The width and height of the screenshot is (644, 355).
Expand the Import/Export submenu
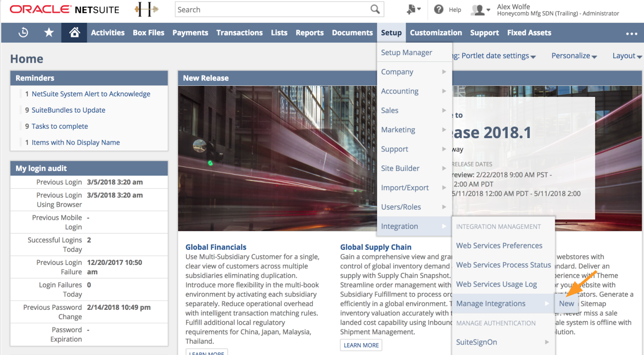click(414, 188)
